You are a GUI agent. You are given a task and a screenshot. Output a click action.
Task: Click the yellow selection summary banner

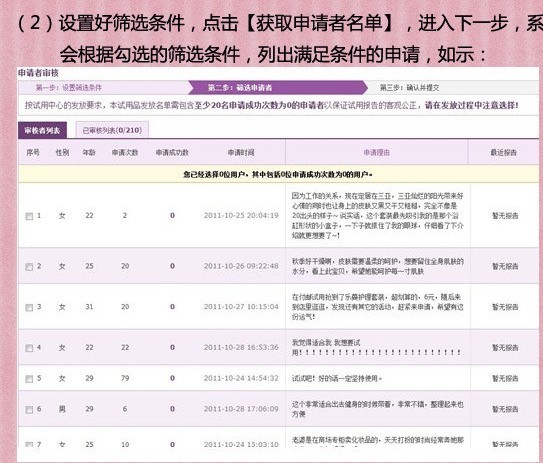(278, 174)
